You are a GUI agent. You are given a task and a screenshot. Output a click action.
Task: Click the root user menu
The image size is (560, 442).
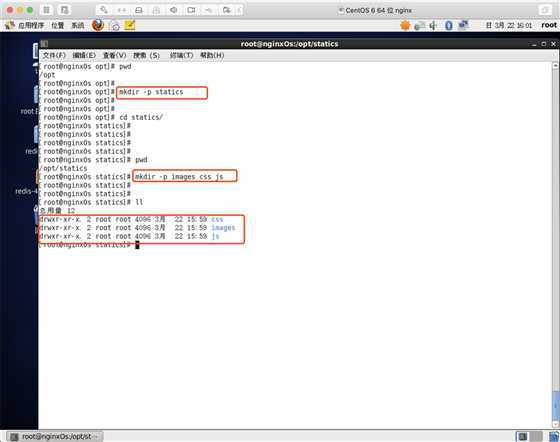tap(549, 25)
